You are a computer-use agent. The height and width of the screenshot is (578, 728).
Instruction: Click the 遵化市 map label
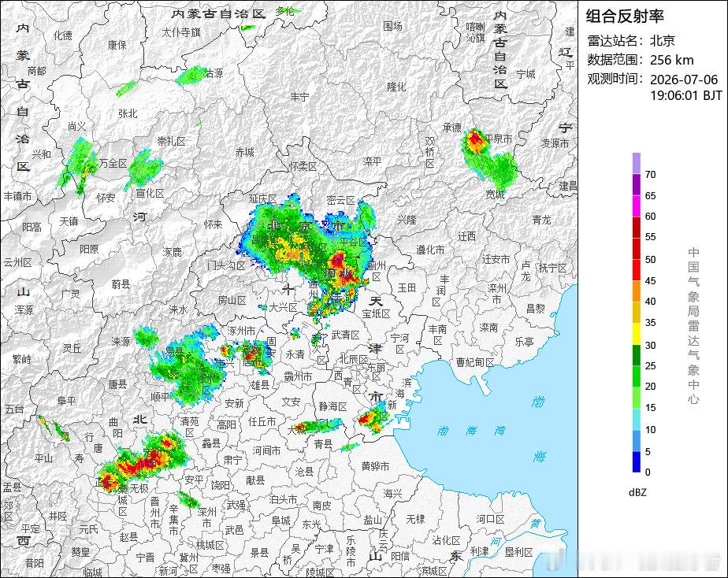tap(430, 250)
